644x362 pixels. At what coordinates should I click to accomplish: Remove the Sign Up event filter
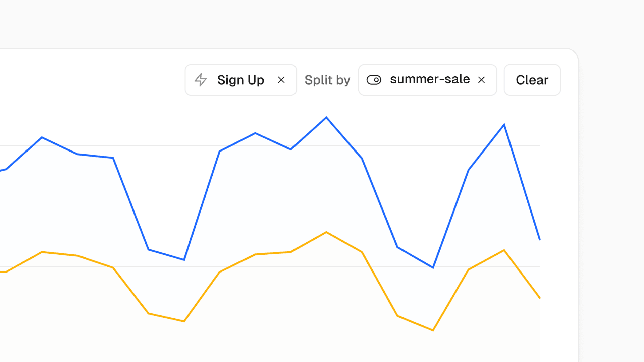(x=281, y=80)
